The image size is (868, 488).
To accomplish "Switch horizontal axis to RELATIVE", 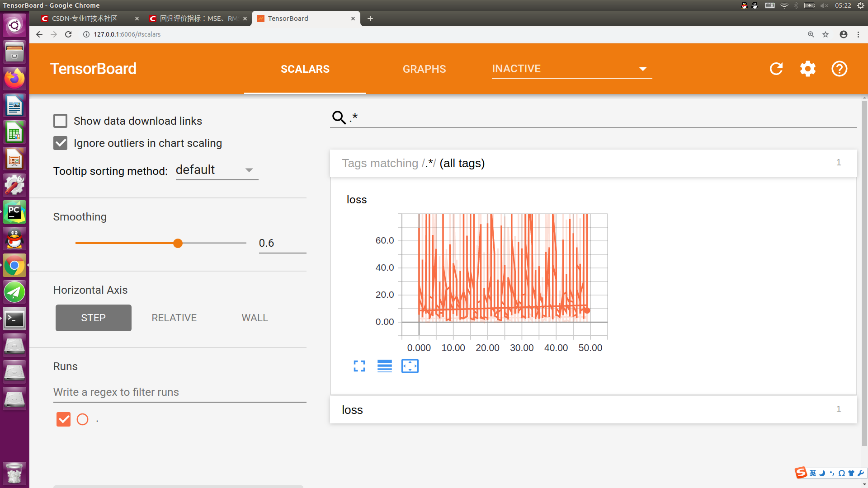I will [174, 318].
